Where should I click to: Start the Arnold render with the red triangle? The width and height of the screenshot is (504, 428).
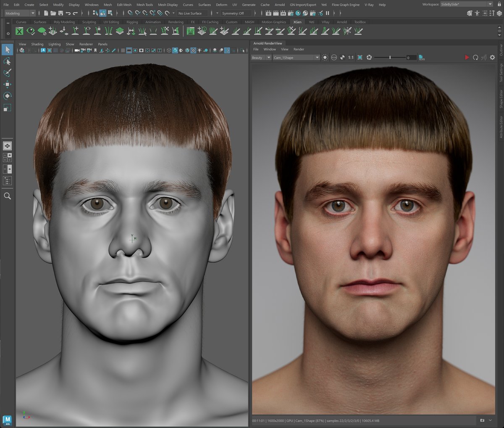(467, 57)
